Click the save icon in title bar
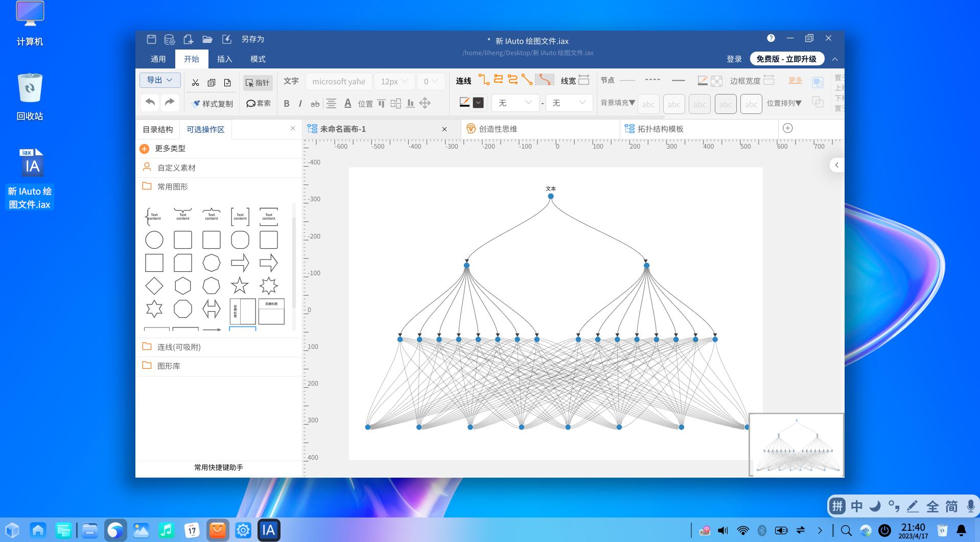 [151, 39]
